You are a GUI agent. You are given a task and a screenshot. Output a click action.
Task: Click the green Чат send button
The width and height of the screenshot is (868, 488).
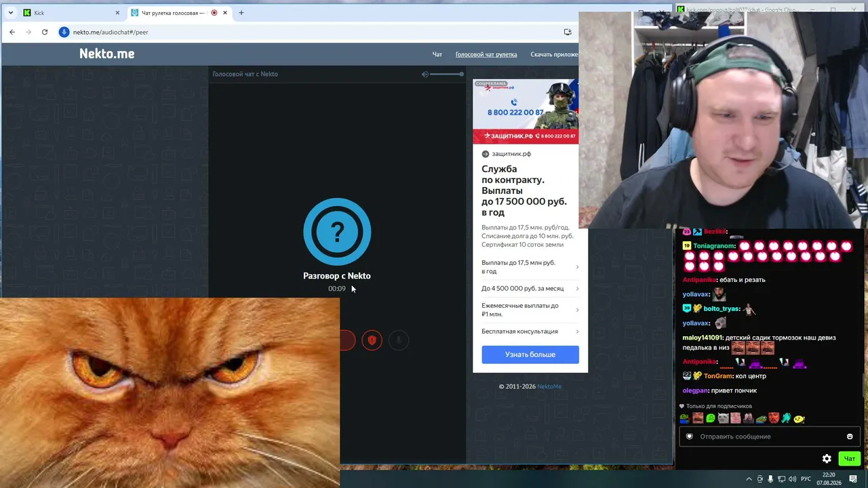850,459
